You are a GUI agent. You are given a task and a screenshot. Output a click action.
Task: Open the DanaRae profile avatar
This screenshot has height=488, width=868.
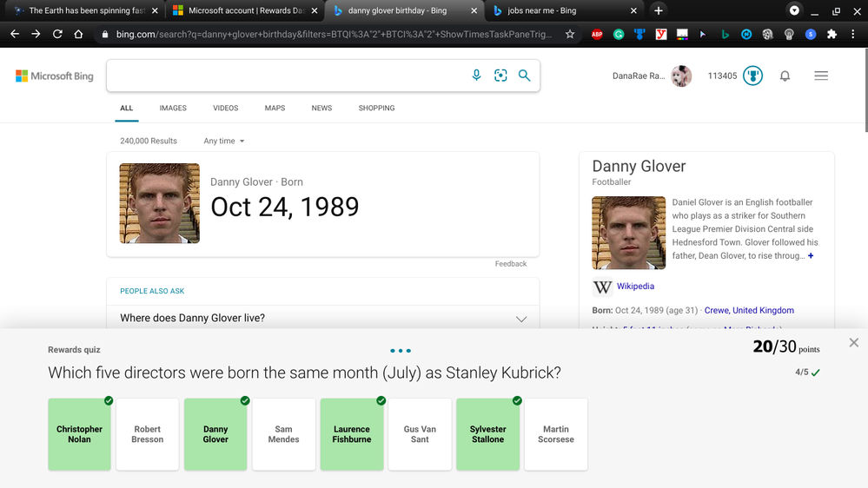681,76
